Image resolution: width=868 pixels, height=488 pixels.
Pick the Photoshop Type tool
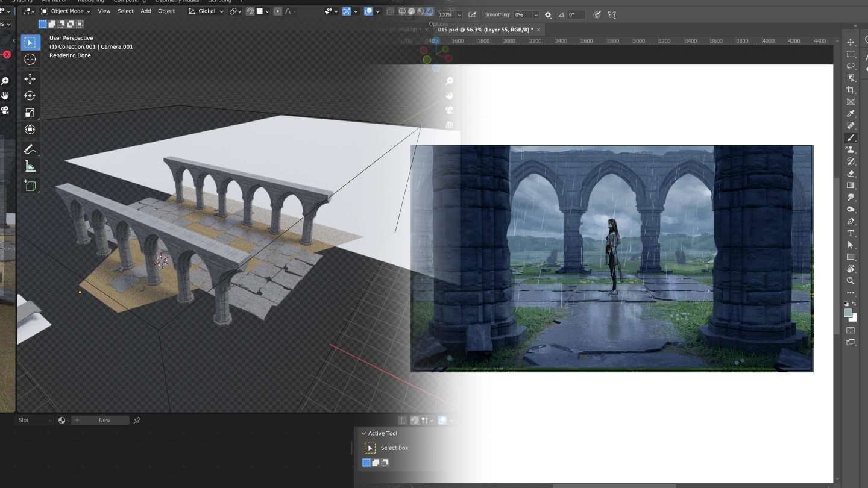(851, 233)
